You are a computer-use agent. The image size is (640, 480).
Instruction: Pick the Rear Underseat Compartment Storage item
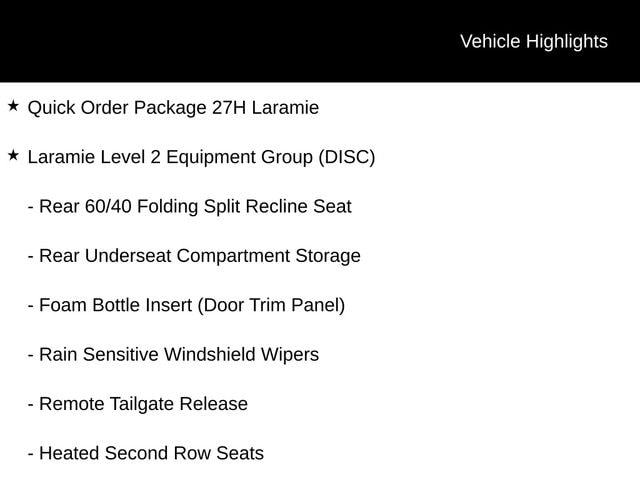[x=194, y=255]
